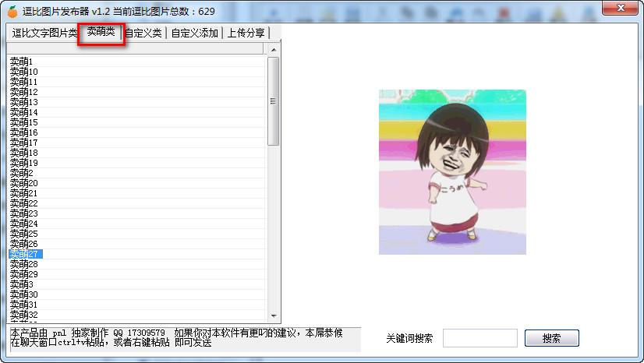This screenshot has width=644, height=363.
Task: Select list item 卖萌10
Action: (24, 72)
